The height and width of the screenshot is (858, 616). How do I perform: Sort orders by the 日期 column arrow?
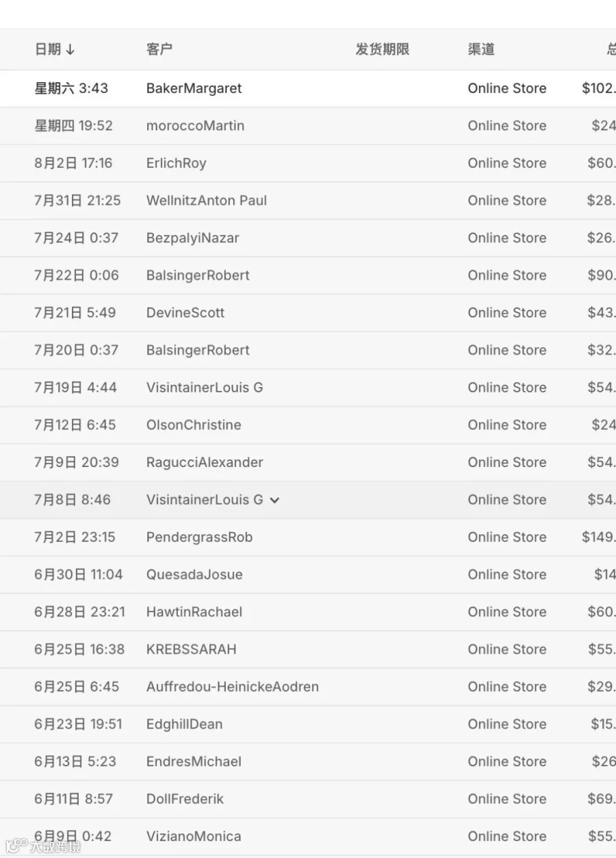coord(70,49)
